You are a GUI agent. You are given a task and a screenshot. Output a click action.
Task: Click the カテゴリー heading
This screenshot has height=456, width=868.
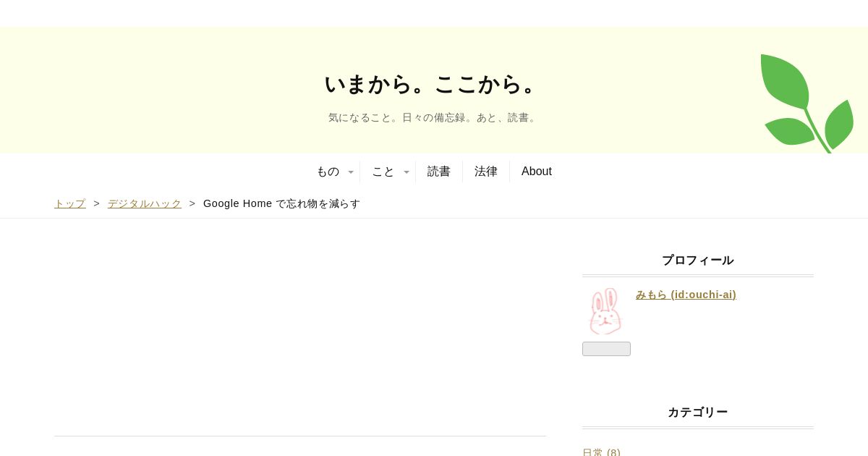[x=698, y=413]
